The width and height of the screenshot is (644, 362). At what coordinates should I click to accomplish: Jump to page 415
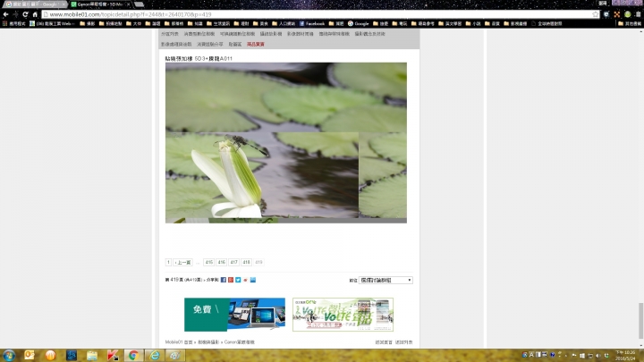tap(209, 262)
